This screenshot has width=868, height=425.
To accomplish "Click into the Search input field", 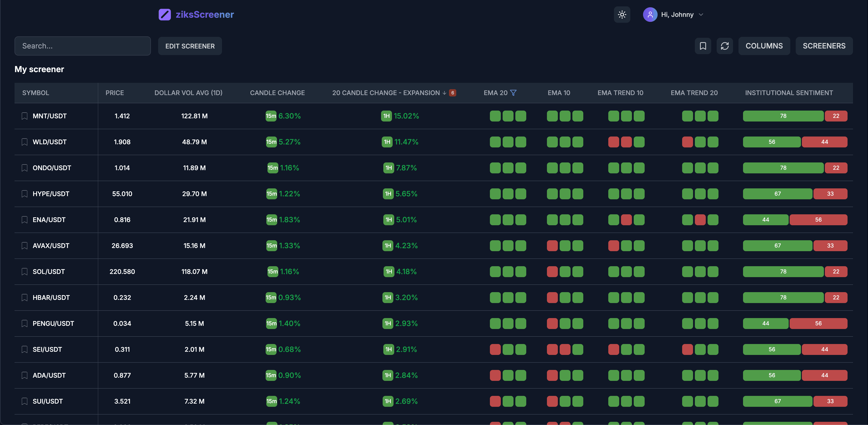I will [82, 46].
